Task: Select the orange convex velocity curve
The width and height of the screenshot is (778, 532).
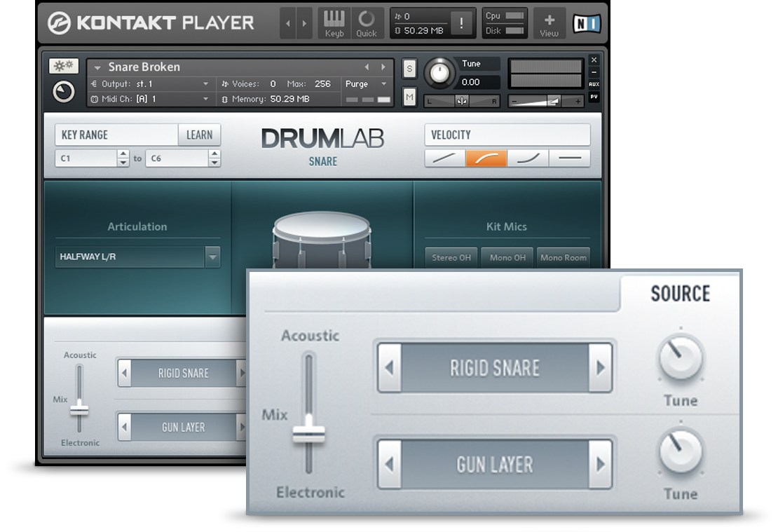Action: (486, 158)
